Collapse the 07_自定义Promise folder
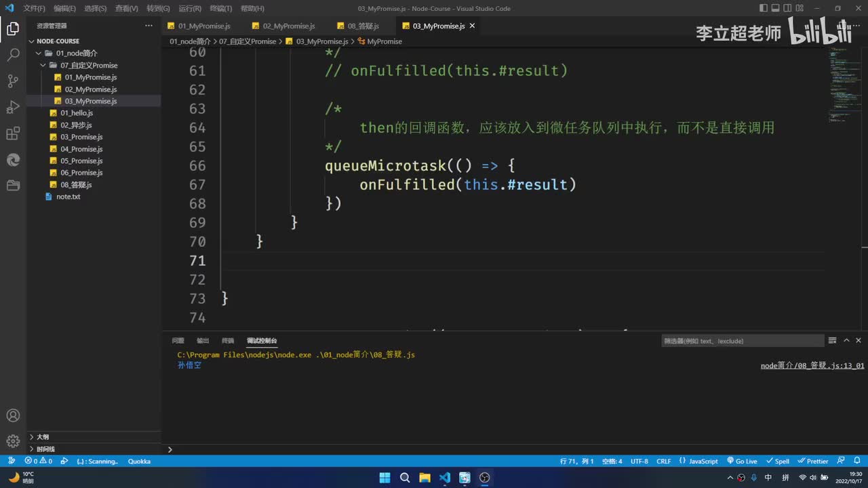 (94, 65)
